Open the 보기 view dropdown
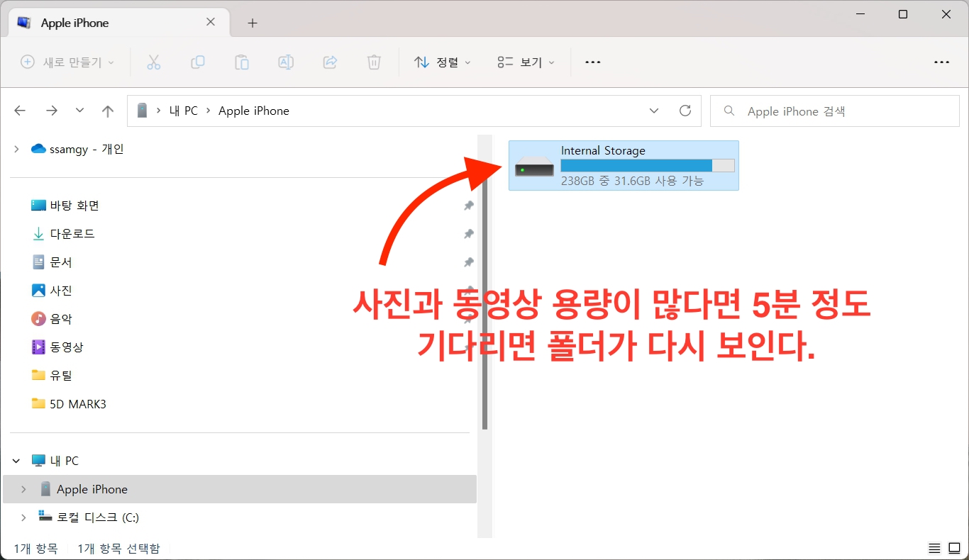Image resolution: width=969 pixels, height=560 pixels. [526, 62]
